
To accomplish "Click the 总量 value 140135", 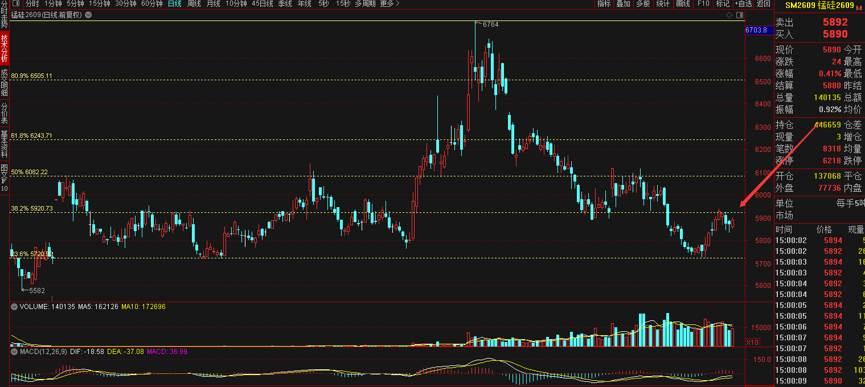I will [x=827, y=97].
